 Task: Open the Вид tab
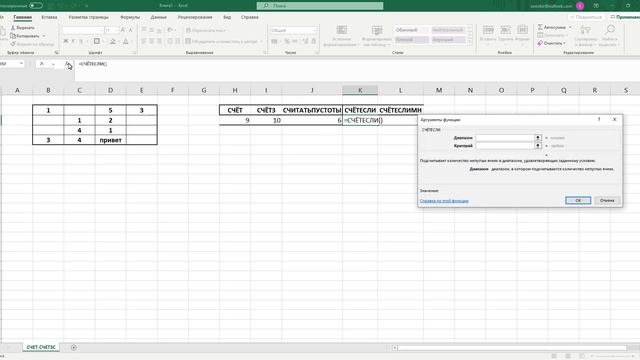tap(227, 17)
